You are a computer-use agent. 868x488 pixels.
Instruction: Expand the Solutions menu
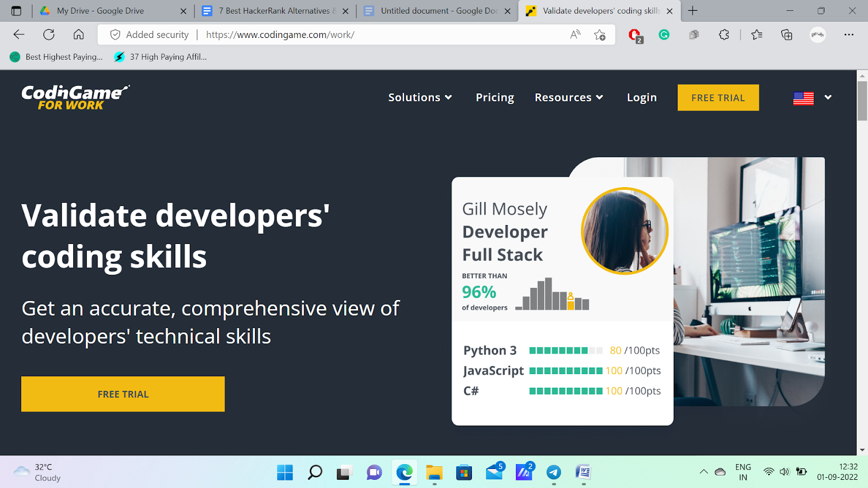(420, 98)
